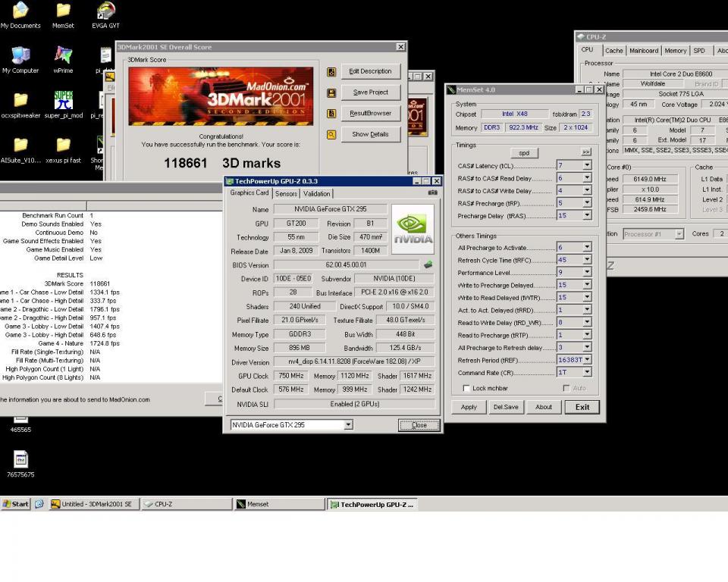Open the Performance Level dropdown
Viewport: 728px width, 582px height.
(587, 273)
